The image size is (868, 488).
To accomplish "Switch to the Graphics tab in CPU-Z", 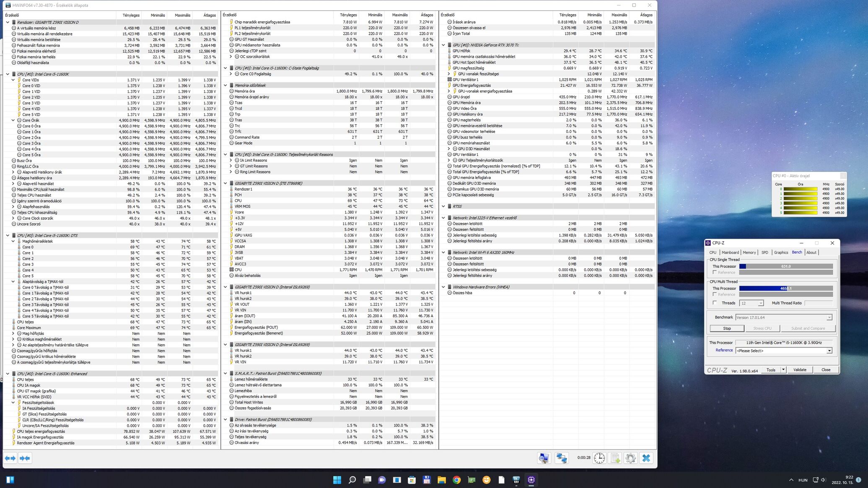I will point(781,253).
